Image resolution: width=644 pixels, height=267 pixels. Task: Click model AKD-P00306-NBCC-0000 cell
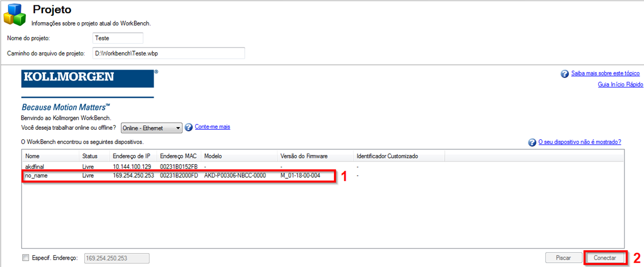tap(235, 175)
